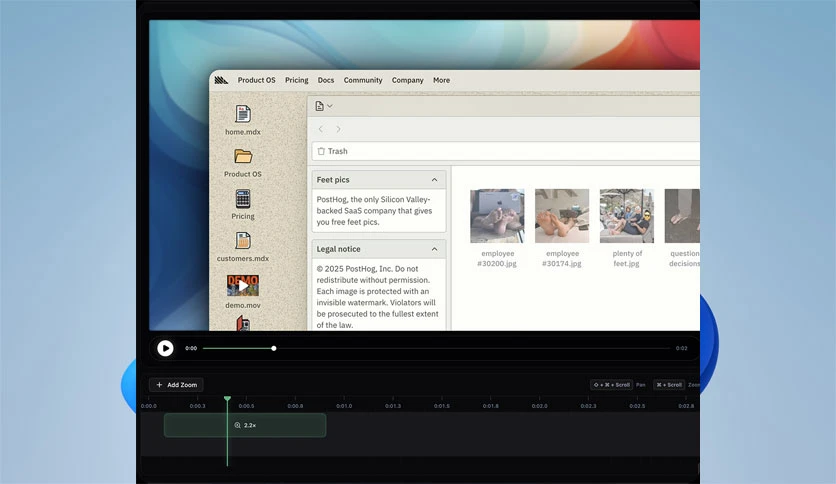Viewport: 836px width, 484px height.
Task: Click the 0:00.5 timeline ruler mark
Action: tap(246, 406)
